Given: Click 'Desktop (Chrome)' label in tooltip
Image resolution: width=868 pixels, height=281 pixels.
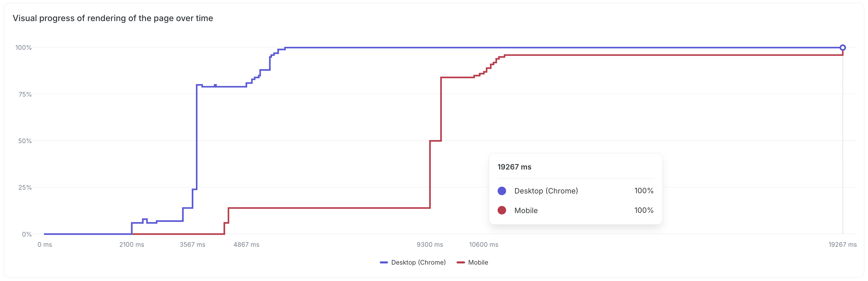Looking at the screenshot, I should pos(546,191).
